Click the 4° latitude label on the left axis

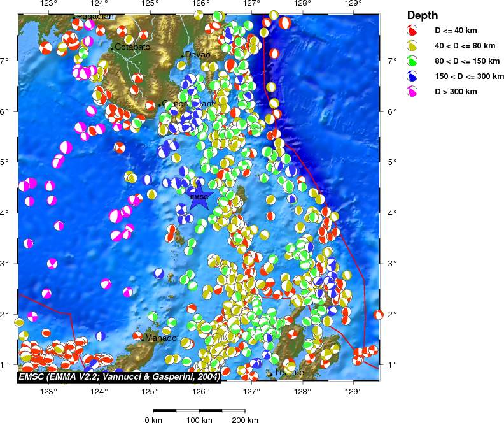6,213
